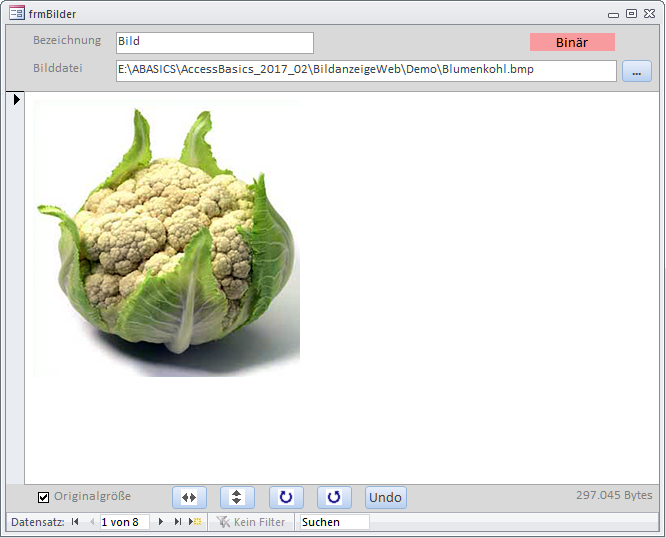This screenshot has width=666, height=538.
Task: Rotate the image clockwise
Action: [x=286, y=497]
